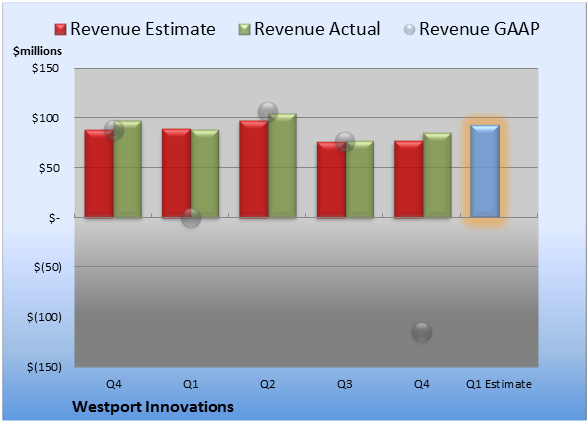Image resolution: width=588 pixels, height=422 pixels.
Task: Select the 'Revenue Actual' legend label
Action: tap(317, 29)
